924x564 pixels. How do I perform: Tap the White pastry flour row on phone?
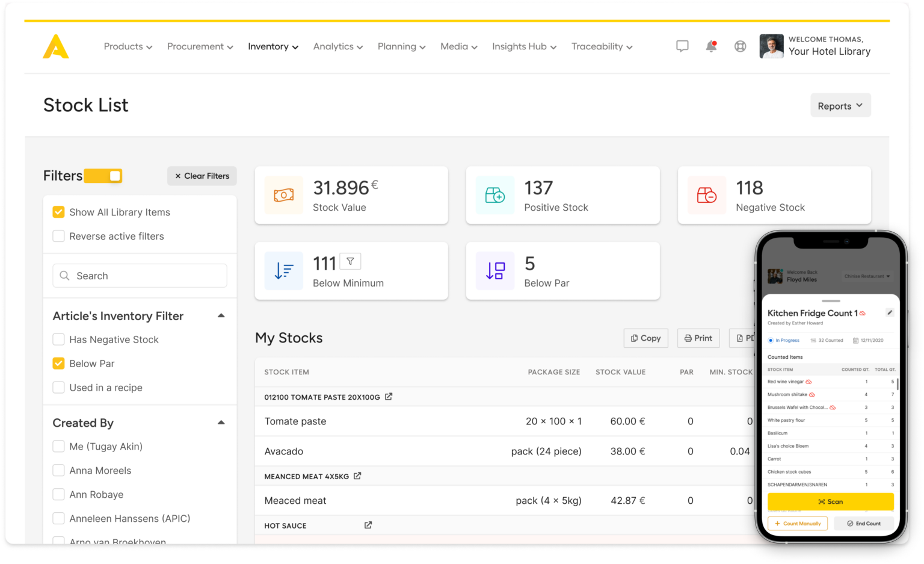coord(831,420)
